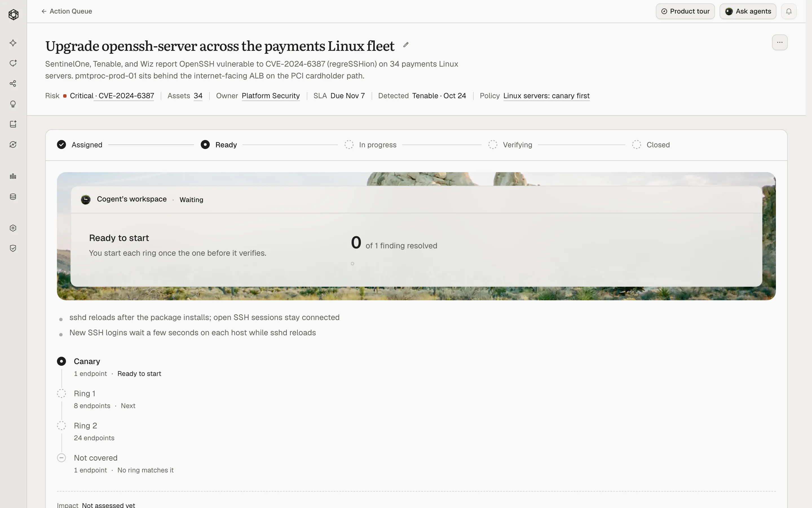
Task: Click the 'Cogent's workspace' label
Action: pos(132,199)
